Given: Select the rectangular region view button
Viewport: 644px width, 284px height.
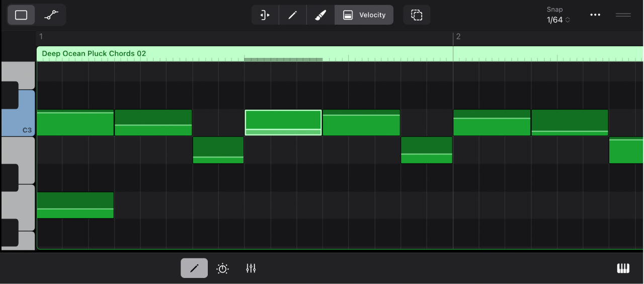Looking at the screenshot, I should pos(21,15).
